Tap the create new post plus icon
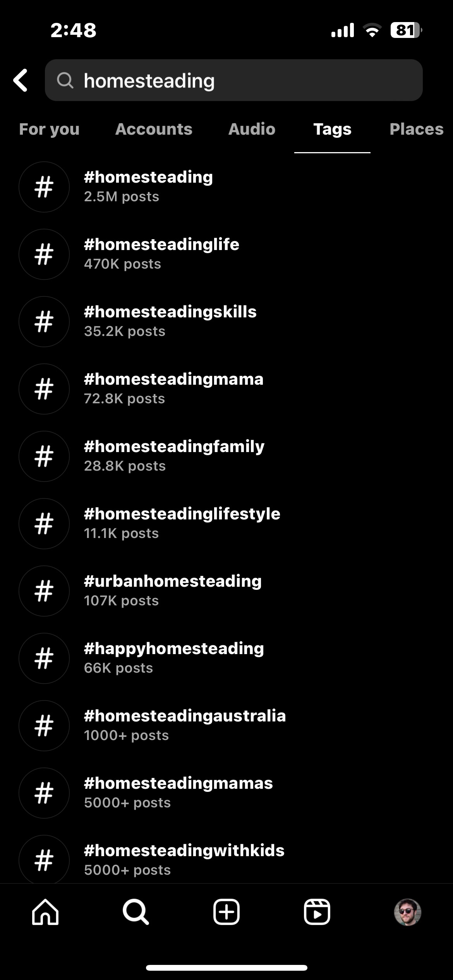Screen dimensions: 453x980 [x=226, y=912]
